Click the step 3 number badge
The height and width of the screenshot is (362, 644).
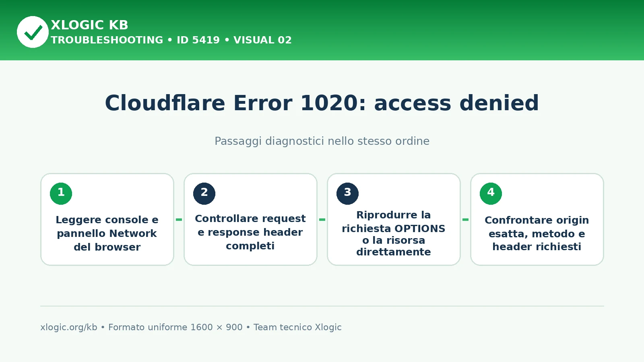click(x=348, y=193)
